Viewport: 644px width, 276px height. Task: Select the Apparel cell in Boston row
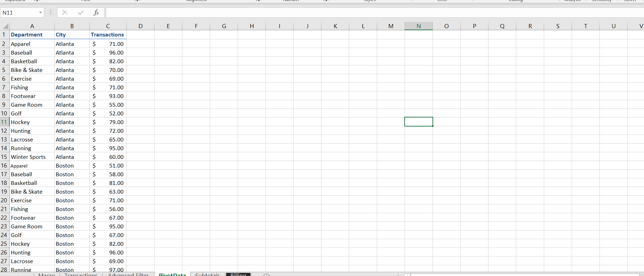click(x=32, y=165)
